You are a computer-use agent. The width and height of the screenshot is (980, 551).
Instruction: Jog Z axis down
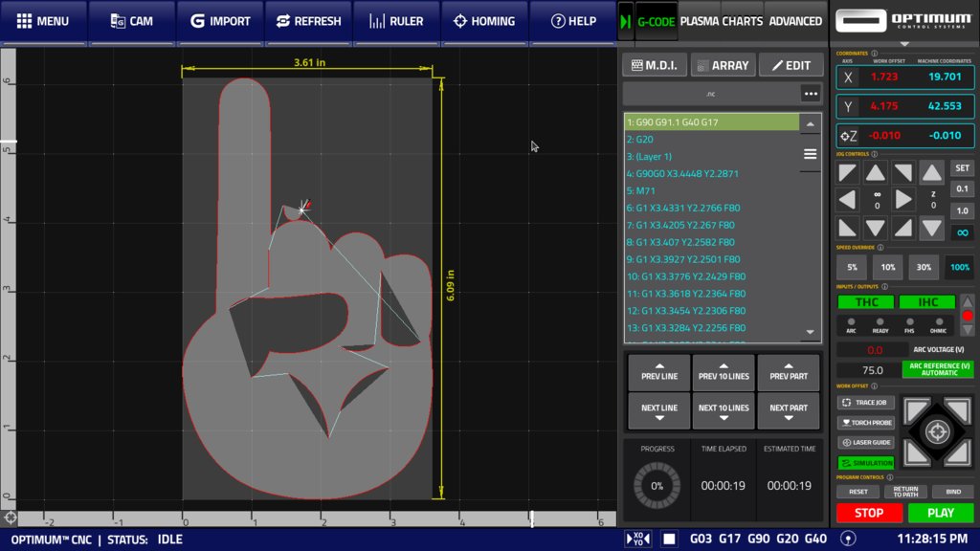coord(932,228)
